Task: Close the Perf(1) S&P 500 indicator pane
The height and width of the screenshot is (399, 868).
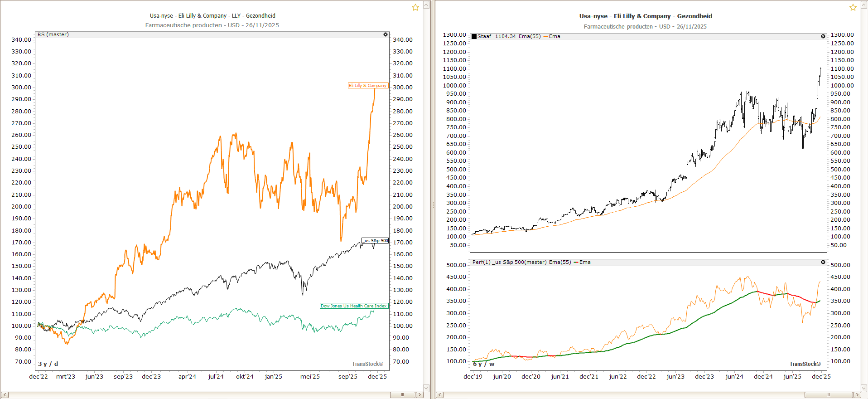Action: pyautogui.click(x=823, y=262)
